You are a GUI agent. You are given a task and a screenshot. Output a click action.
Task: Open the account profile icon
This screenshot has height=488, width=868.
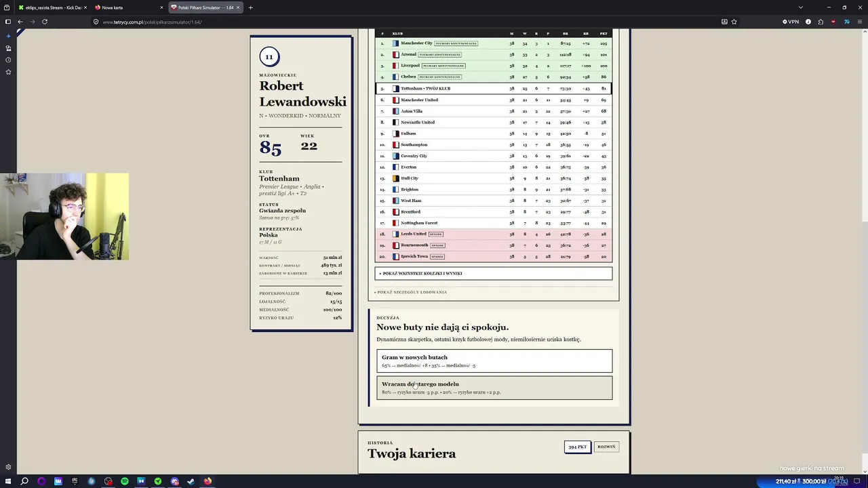(x=808, y=22)
